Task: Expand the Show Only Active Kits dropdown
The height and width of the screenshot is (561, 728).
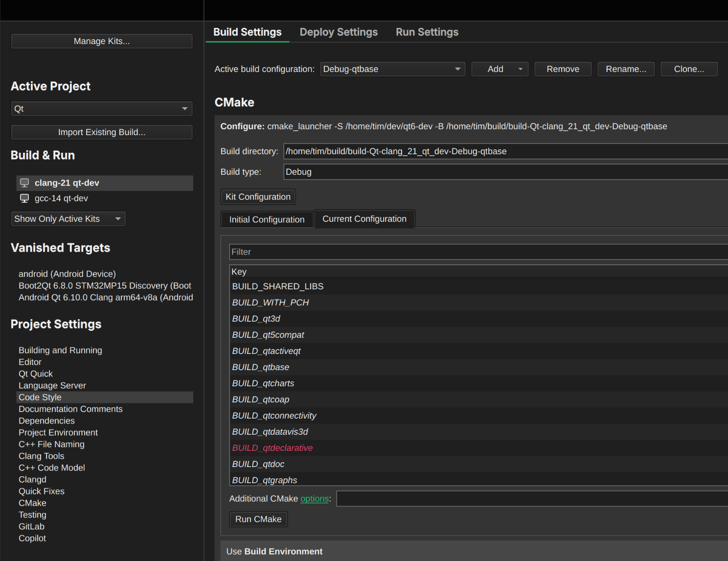Action: [68, 219]
